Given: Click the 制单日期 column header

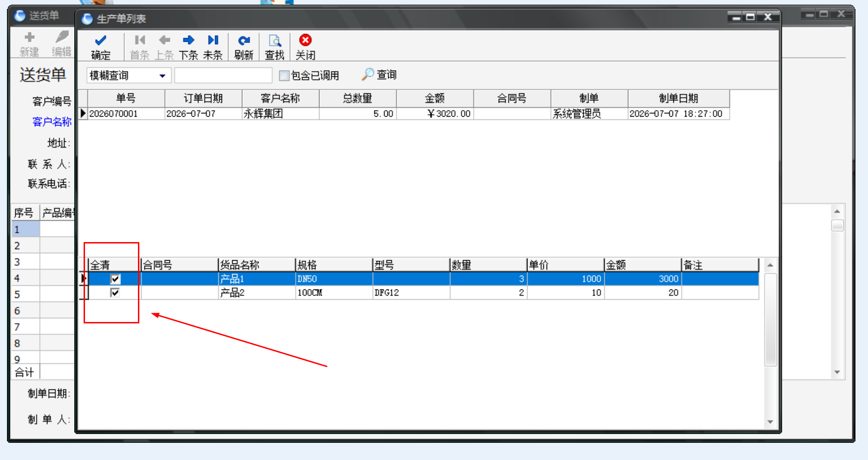Looking at the screenshot, I should click(x=679, y=99).
